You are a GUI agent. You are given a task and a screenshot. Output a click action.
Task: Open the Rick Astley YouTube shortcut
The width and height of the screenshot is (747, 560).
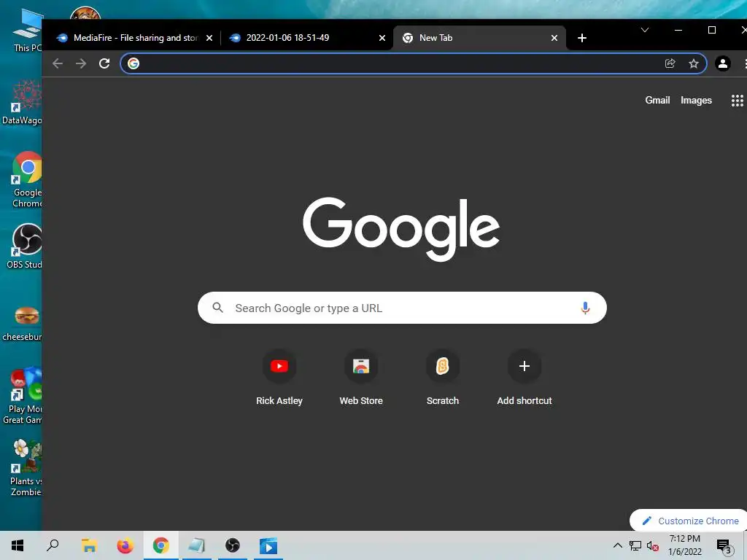tap(279, 377)
